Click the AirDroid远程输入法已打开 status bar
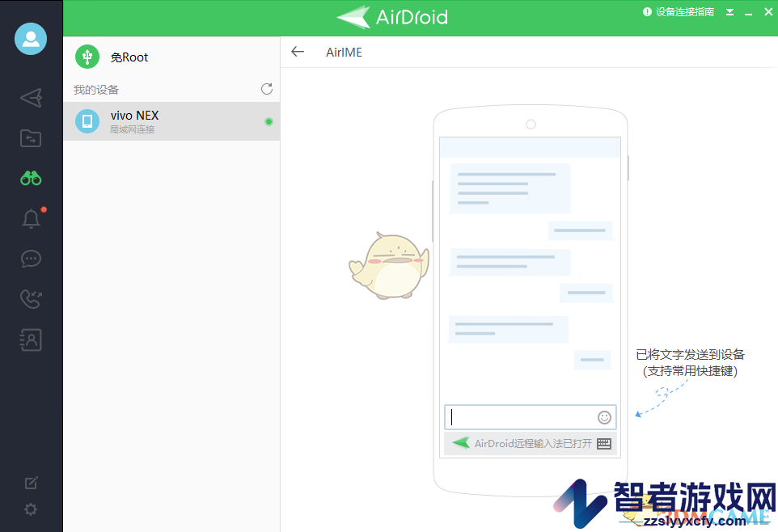Screen dimensions: 778x532 [x=531, y=443]
